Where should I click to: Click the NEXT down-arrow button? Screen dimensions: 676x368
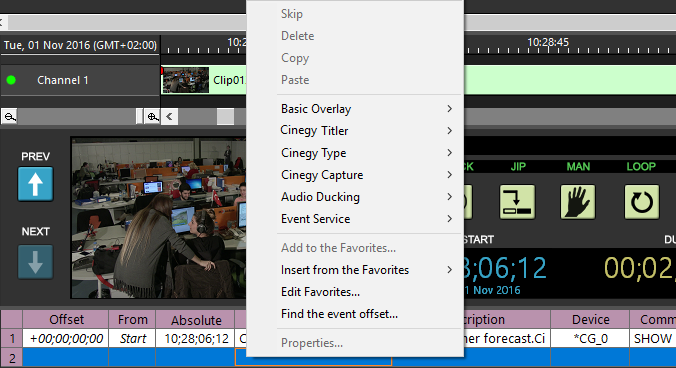point(35,262)
